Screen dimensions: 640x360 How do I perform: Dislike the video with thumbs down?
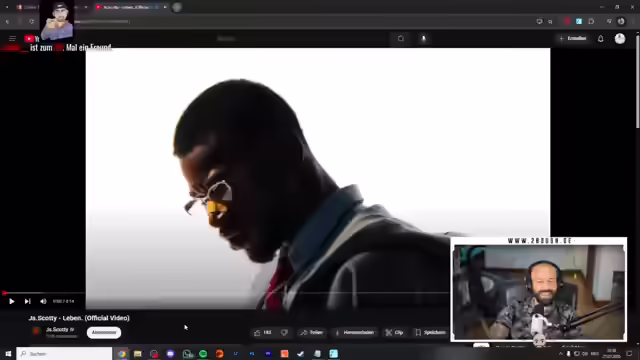click(x=284, y=333)
